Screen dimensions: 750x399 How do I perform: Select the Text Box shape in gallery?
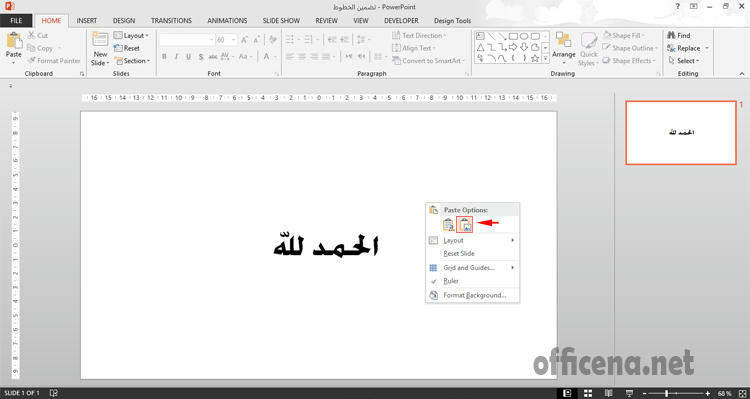coord(480,36)
